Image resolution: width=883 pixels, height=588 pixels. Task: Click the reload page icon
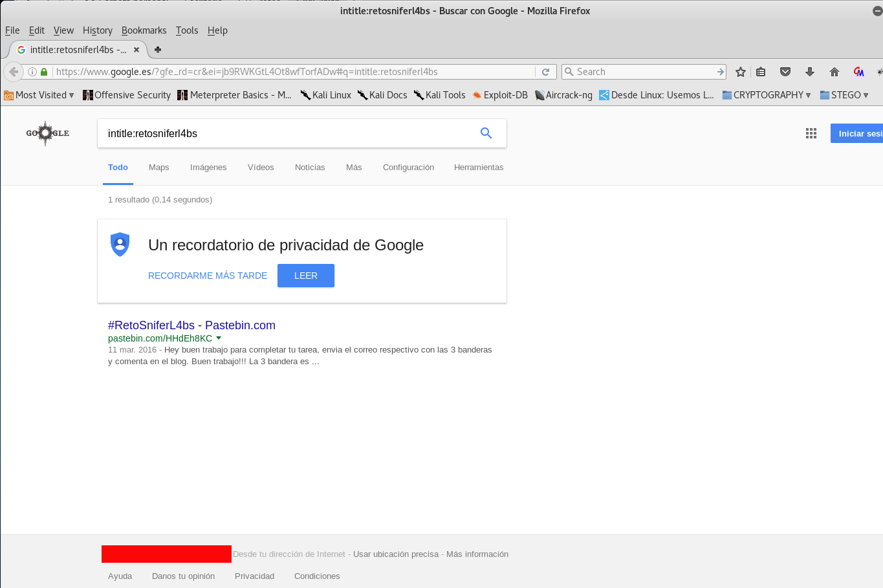tap(545, 72)
